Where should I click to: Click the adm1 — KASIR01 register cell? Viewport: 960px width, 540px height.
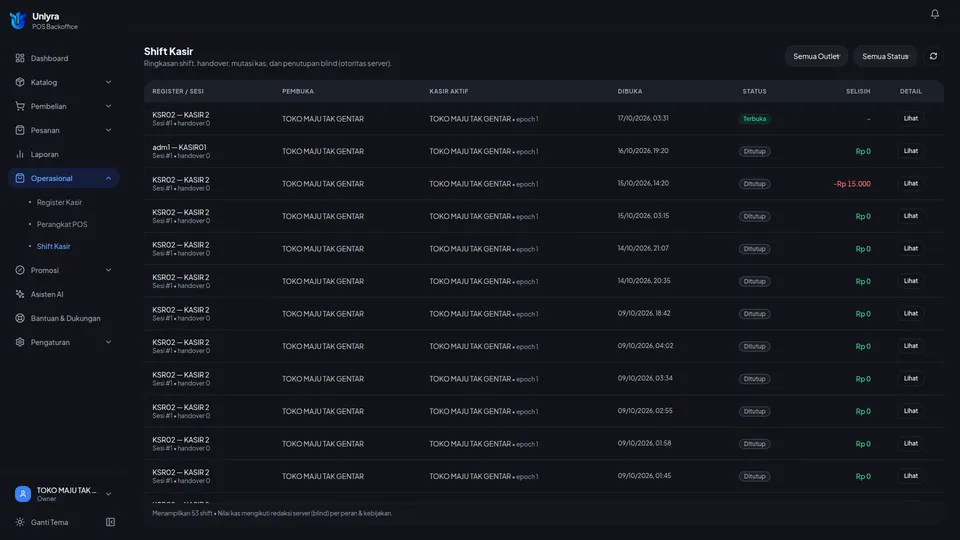[x=181, y=151]
